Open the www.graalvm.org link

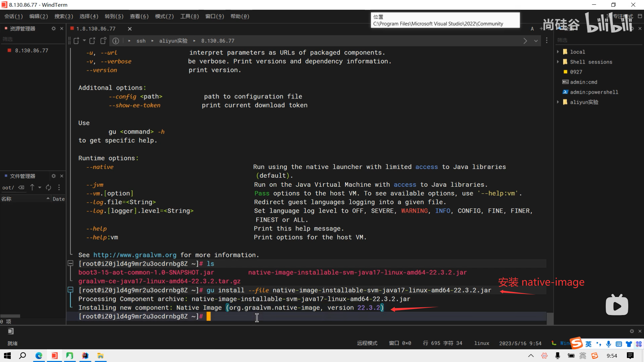[x=135, y=255]
